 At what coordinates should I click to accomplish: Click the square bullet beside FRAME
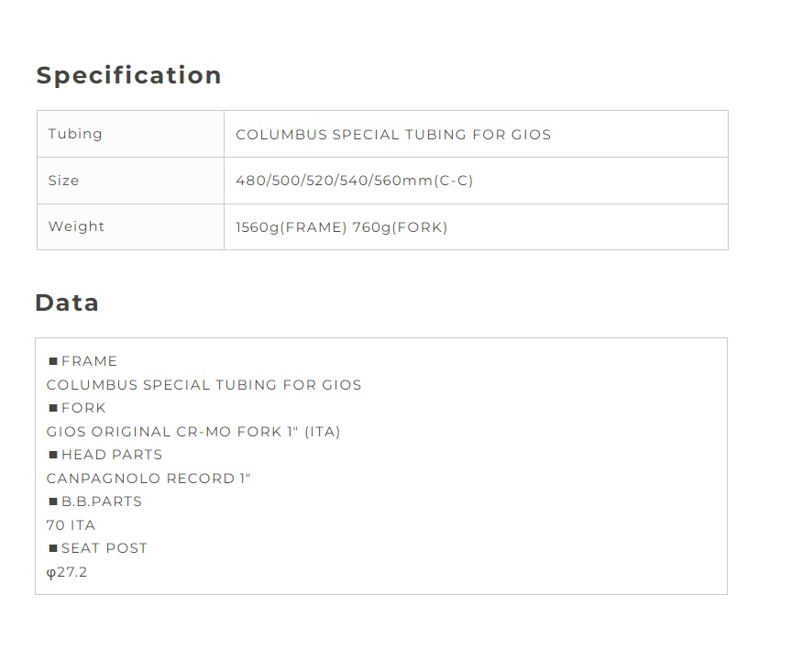pyautogui.click(x=53, y=361)
